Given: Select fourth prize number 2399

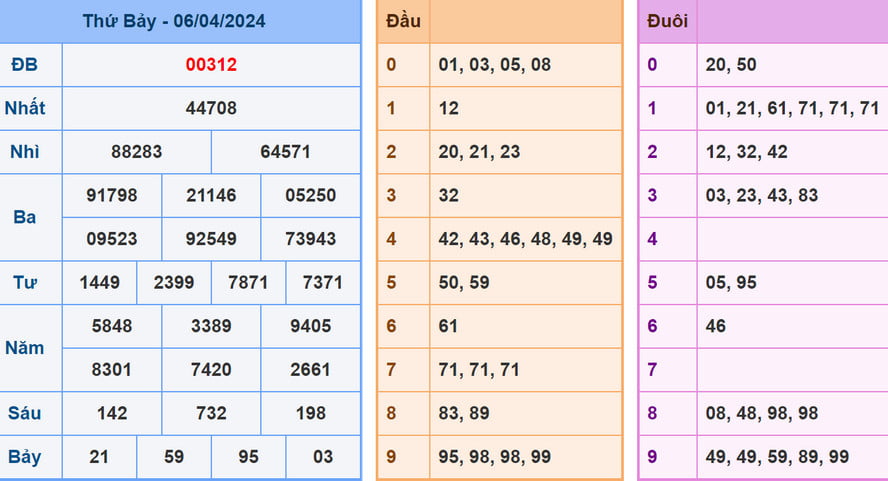Looking at the screenshot, I should tap(174, 282).
